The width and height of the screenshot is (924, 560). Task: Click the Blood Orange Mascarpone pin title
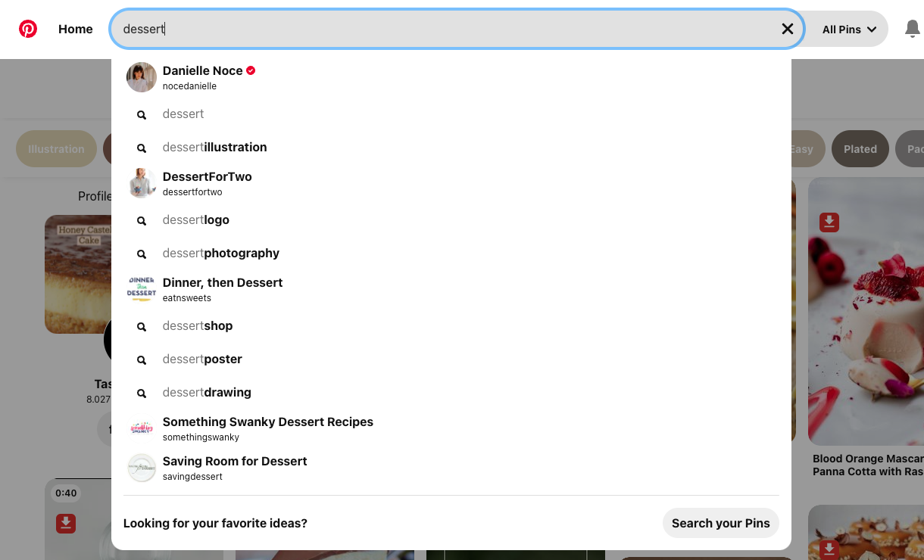click(x=868, y=465)
